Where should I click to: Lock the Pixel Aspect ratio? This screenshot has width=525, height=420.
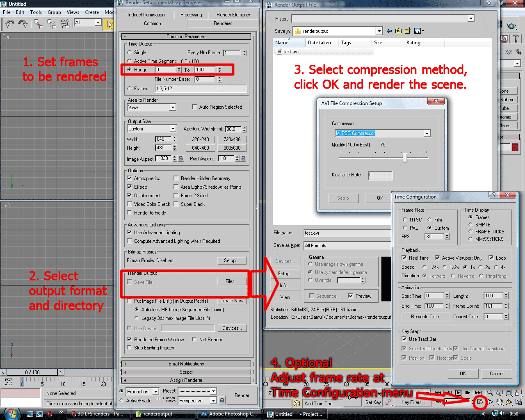(x=243, y=158)
